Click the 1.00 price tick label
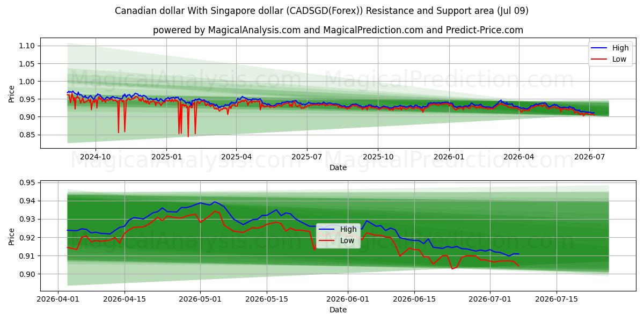644x322 pixels. point(28,81)
